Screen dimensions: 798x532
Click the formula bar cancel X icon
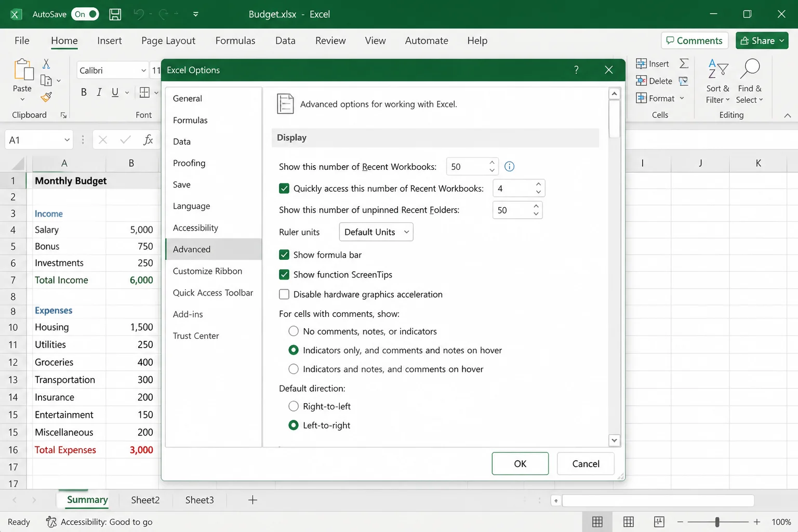[103, 140]
